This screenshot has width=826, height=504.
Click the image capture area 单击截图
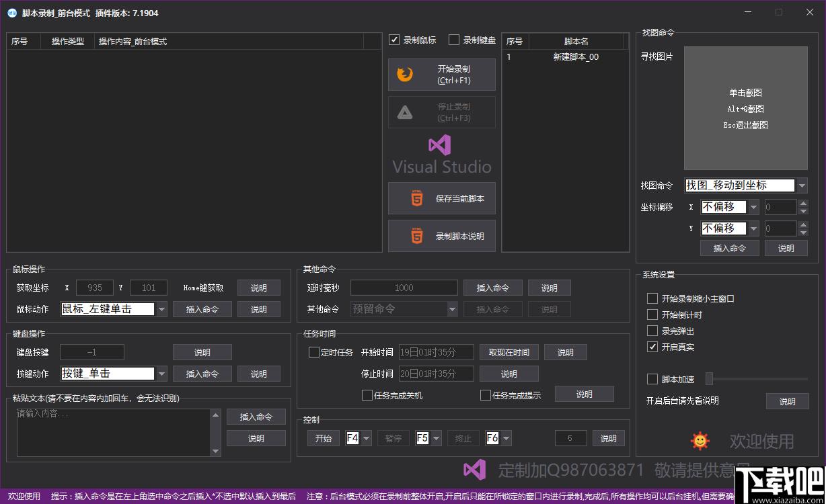pos(746,108)
